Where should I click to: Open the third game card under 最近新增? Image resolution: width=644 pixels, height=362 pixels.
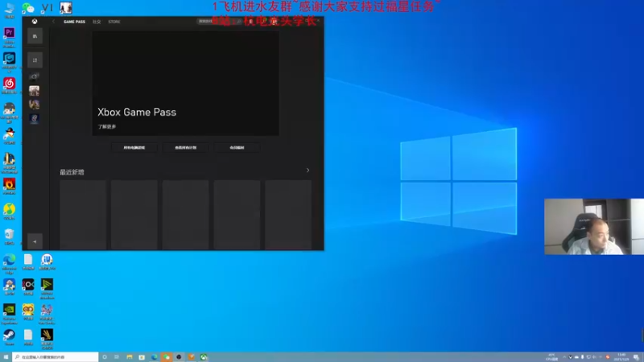186,215
